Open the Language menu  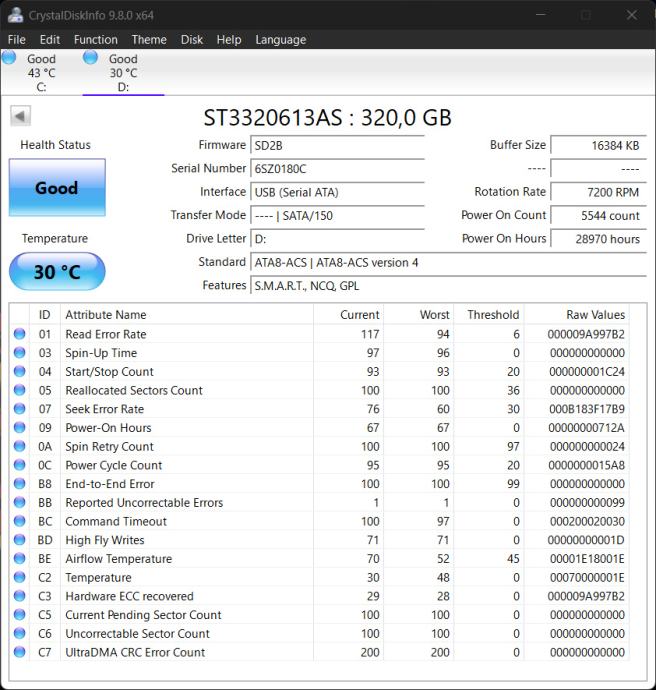point(280,39)
